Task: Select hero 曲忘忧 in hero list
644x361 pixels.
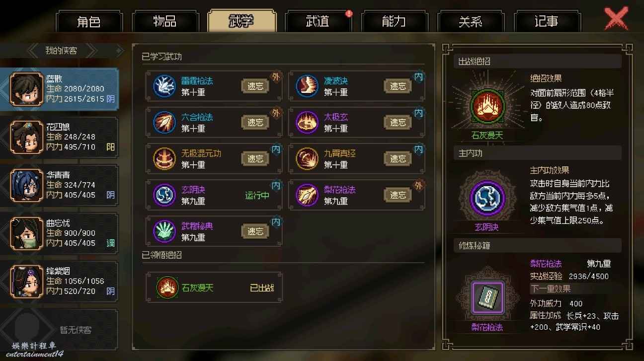Action: 60,233
